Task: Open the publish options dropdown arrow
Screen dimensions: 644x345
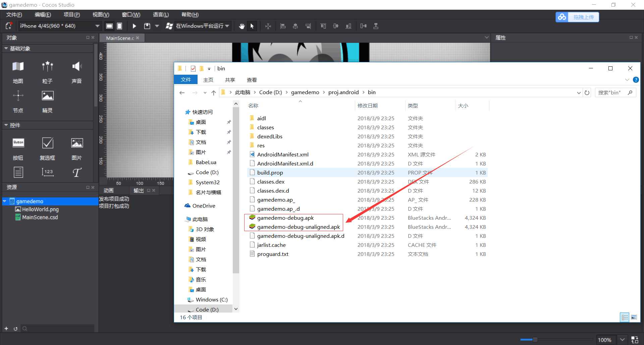Action: (157, 26)
